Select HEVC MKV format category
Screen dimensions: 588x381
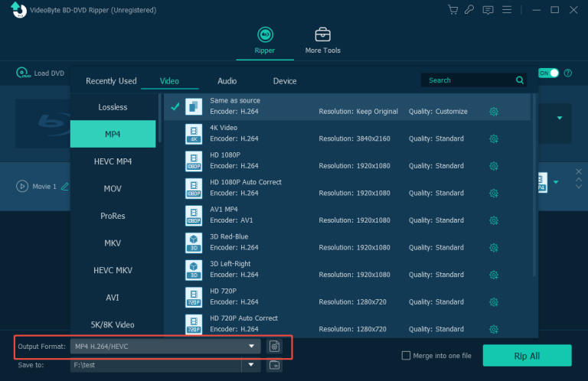113,270
